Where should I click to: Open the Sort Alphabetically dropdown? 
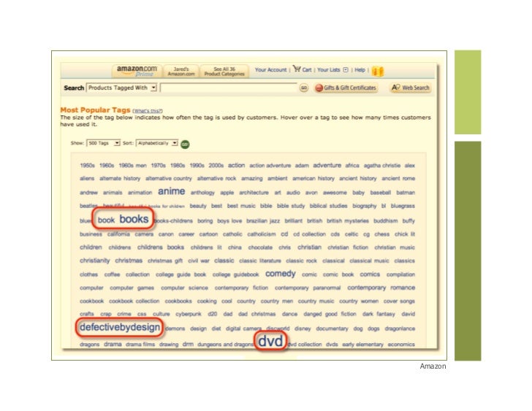click(156, 143)
